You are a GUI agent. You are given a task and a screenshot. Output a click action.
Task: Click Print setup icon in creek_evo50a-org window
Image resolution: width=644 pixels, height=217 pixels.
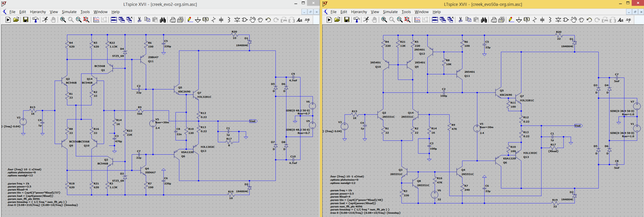(x=502, y=20)
